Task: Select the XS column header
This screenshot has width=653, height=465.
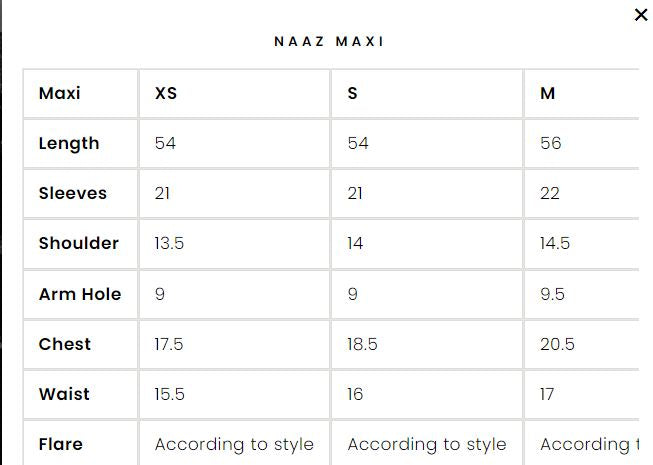Action: pyautogui.click(x=166, y=93)
